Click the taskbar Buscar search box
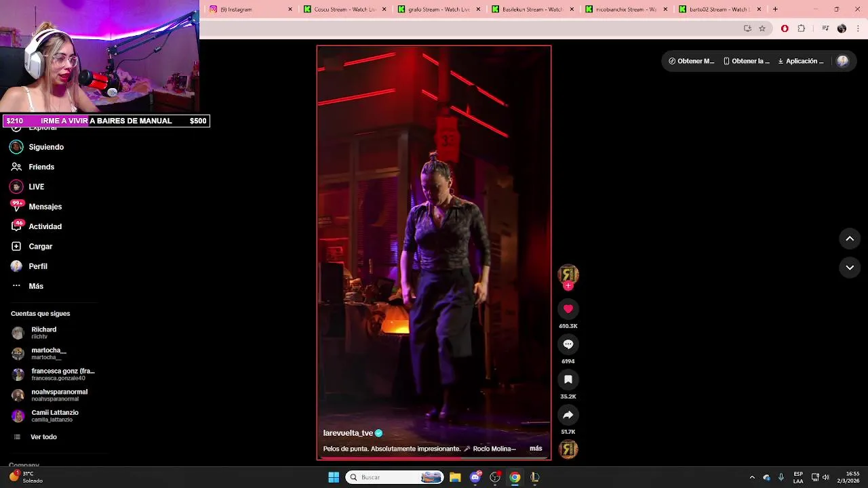 395,477
